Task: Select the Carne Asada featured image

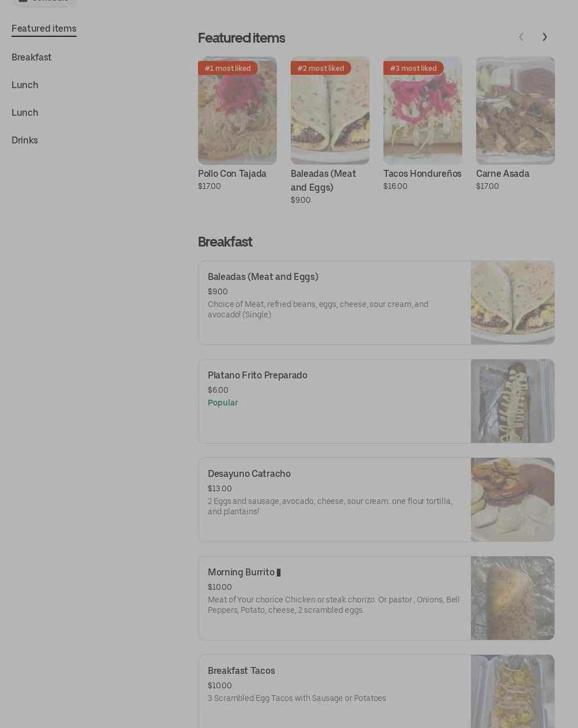Action: pyautogui.click(x=515, y=111)
